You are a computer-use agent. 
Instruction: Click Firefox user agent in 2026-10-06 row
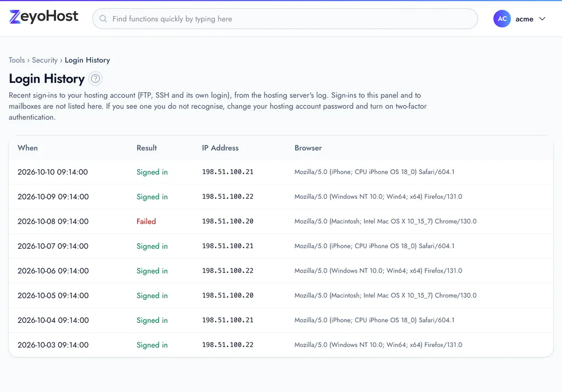(378, 271)
